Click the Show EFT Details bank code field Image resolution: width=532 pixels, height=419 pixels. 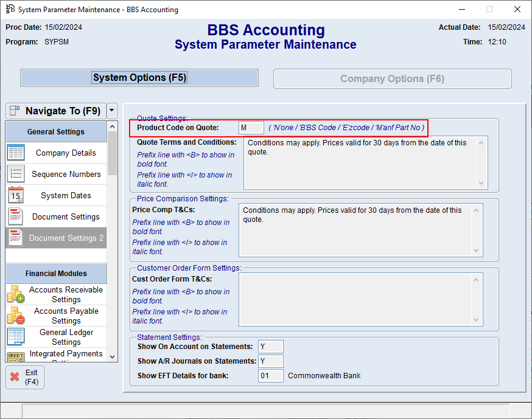(270, 375)
